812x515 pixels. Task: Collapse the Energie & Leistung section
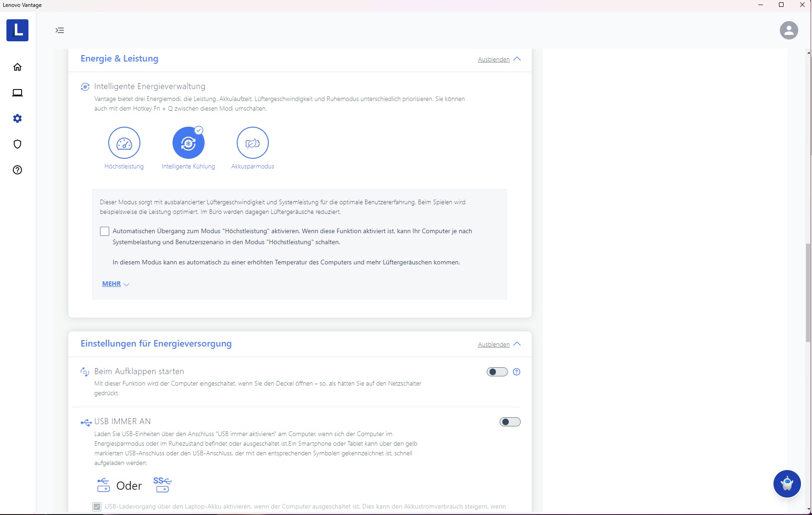(499, 59)
